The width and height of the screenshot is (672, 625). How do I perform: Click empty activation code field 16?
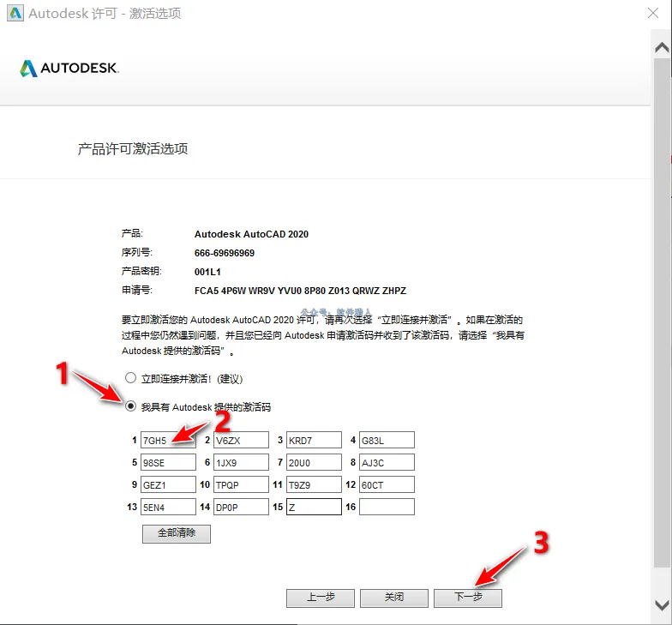pyautogui.click(x=387, y=507)
